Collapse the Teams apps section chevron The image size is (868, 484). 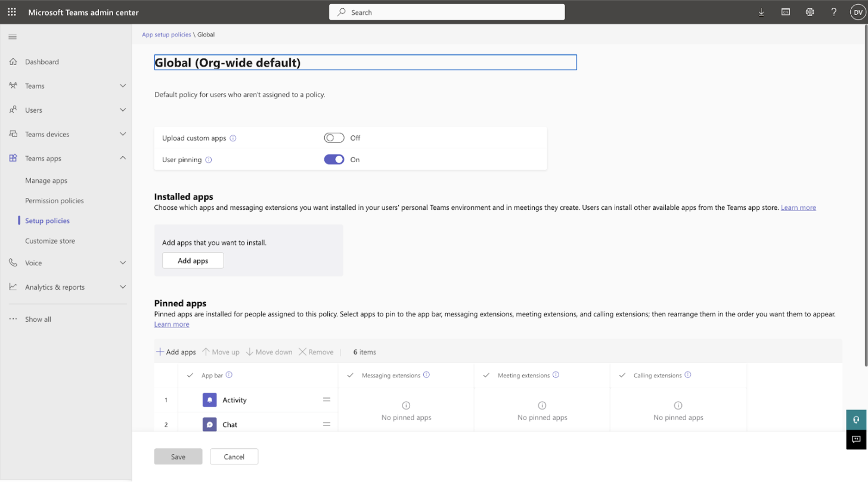[x=123, y=159]
